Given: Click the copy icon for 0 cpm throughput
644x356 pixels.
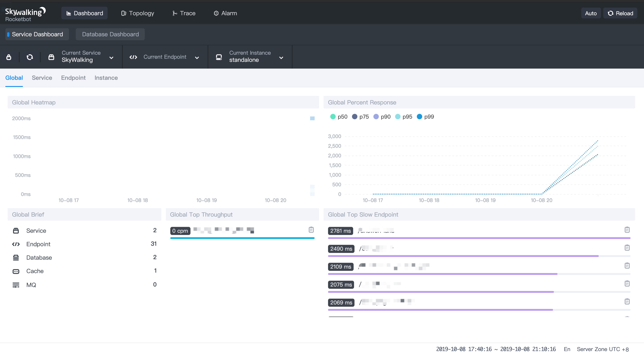Looking at the screenshot, I should pyautogui.click(x=311, y=230).
